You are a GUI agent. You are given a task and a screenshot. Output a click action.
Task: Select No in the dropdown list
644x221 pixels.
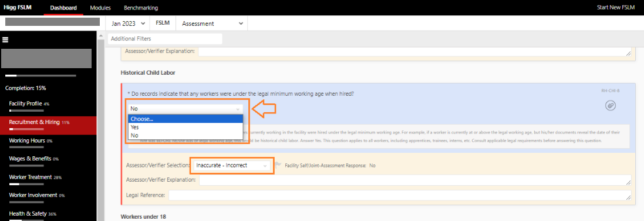(186, 135)
